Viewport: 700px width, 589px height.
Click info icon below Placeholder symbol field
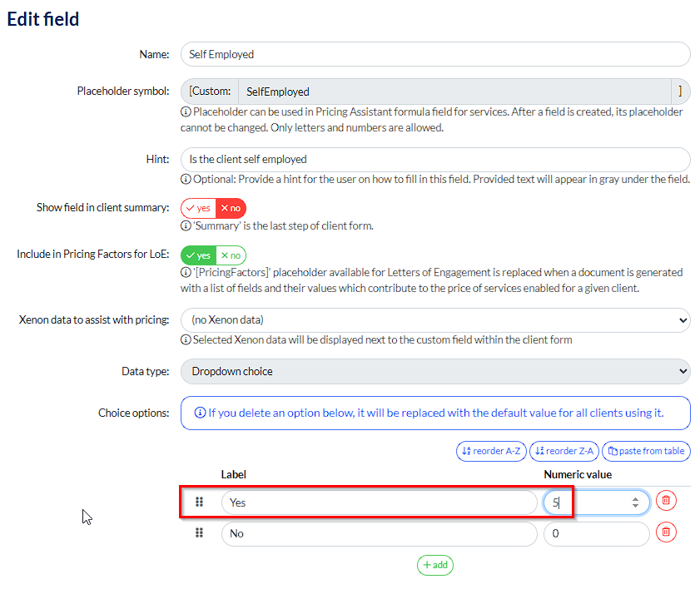click(186, 112)
